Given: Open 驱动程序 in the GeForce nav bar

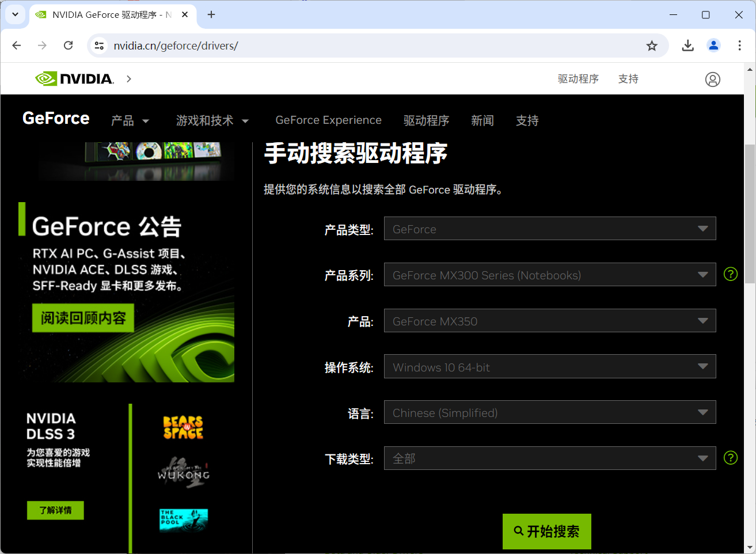Looking at the screenshot, I should [x=426, y=120].
